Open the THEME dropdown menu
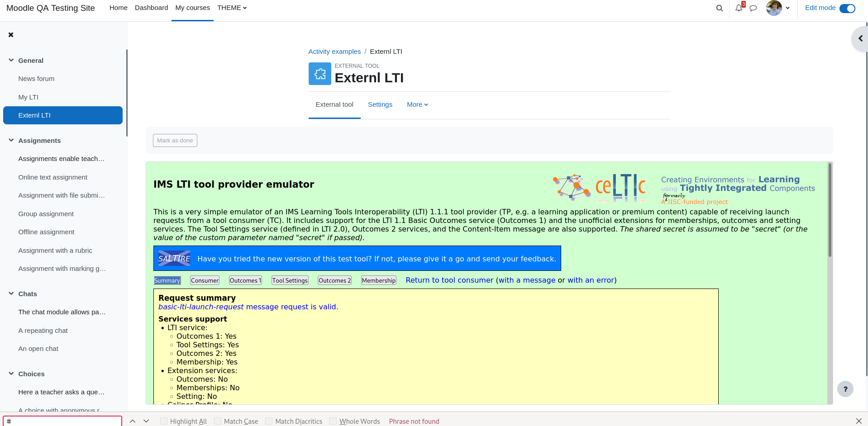This screenshot has width=868, height=426. [x=232, y=8]
